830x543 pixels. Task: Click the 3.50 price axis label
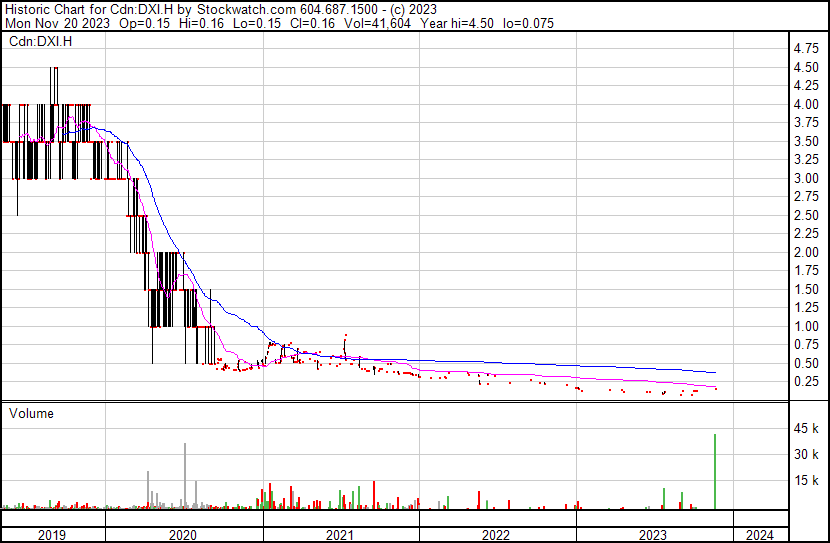point(806,141)
